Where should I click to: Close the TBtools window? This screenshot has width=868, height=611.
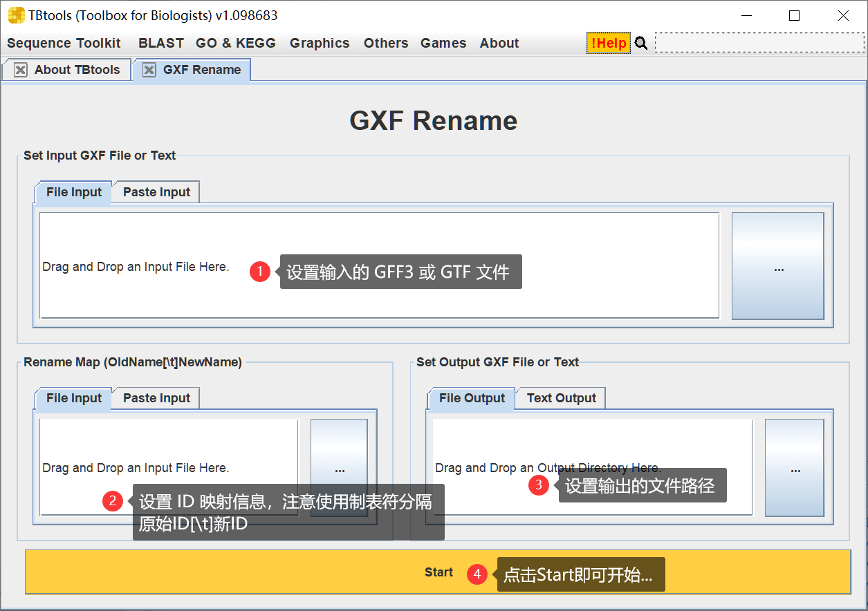point(843,15)
